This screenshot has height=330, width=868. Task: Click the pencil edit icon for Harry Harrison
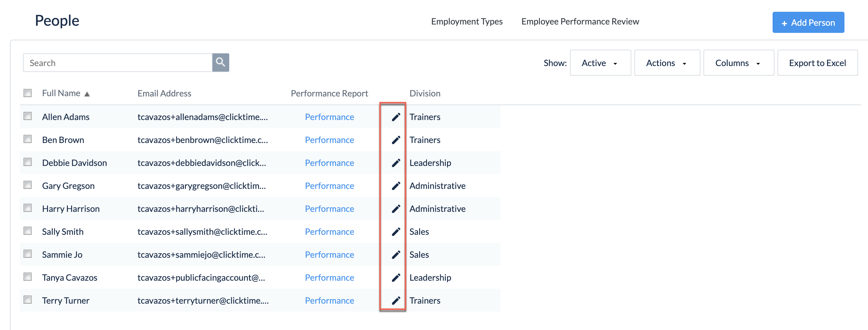(396, 209)
